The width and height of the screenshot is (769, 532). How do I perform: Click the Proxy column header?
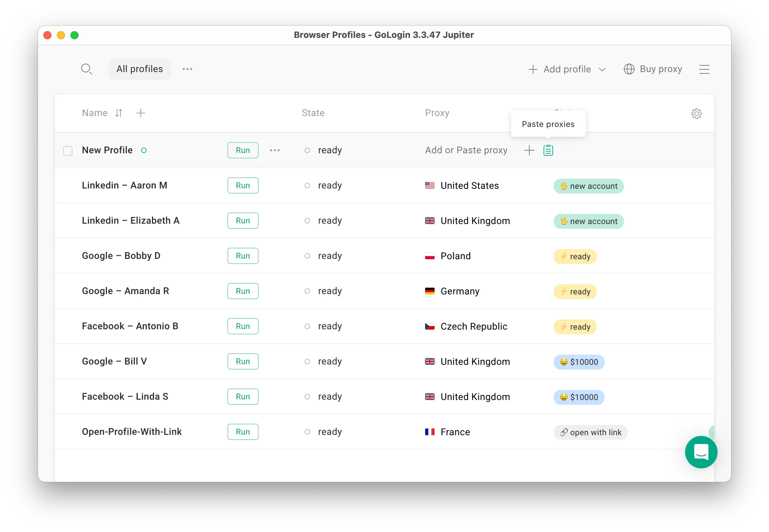pos(437,113)
